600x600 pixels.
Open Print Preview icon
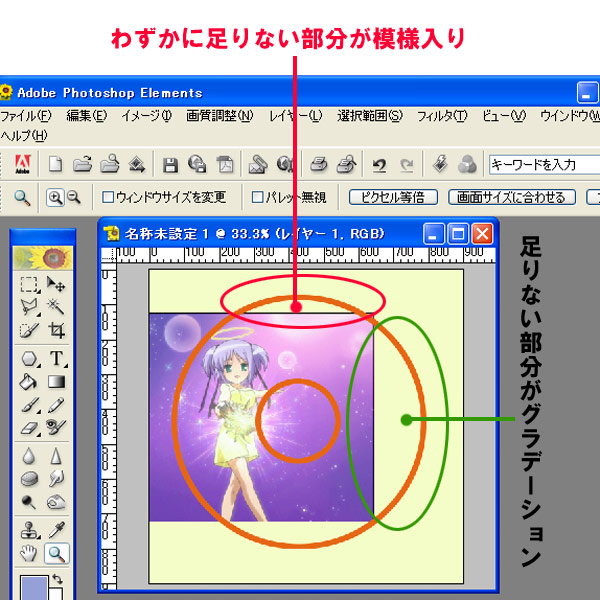coord(347,164)
